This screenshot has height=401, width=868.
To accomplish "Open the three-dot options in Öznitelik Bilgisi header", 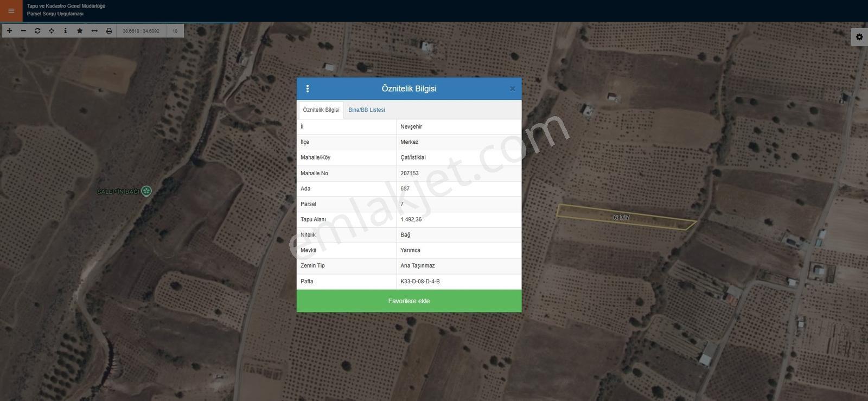I will tap(308, 88).
